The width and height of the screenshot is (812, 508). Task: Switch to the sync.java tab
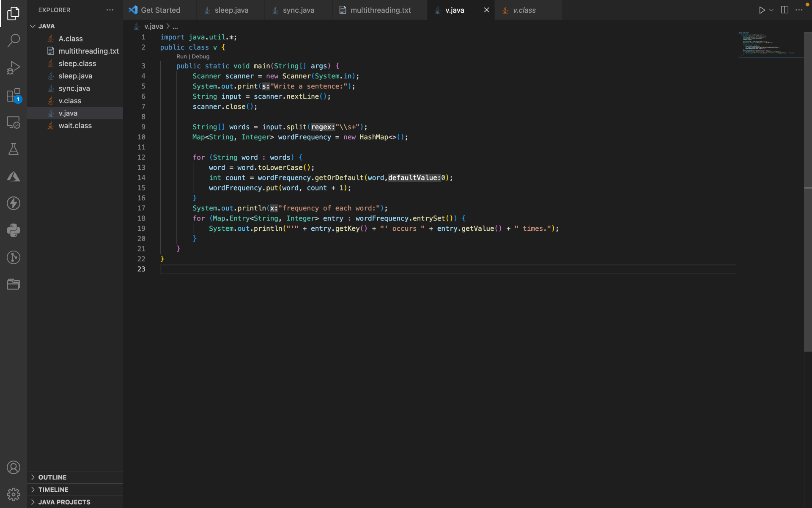(298, 10)
